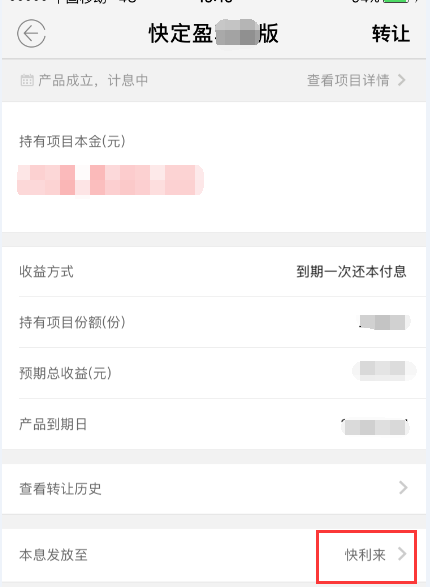This screenshot has width=430, height=587.
Task: Tap the 到期一次还本付息 value text
Action: (351, 271)
